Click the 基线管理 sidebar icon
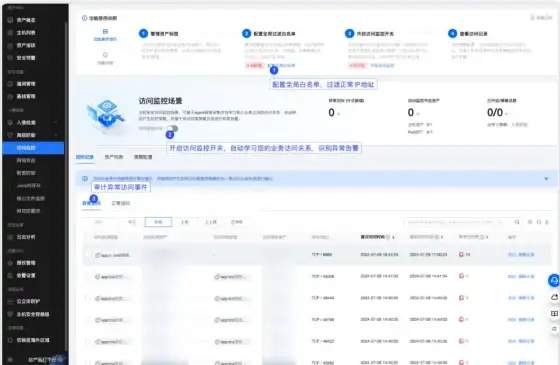560x365 pixels. point(10,96)
